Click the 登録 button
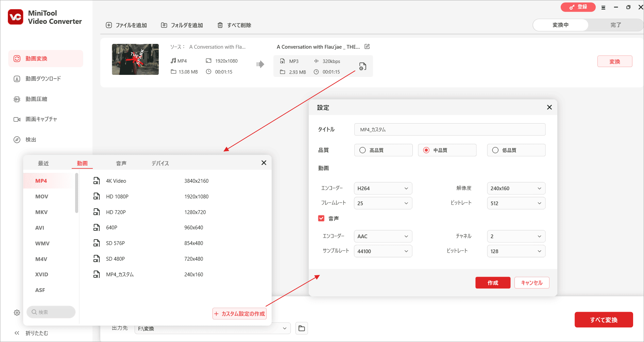 pyautogui.click(x=578, y=7)
